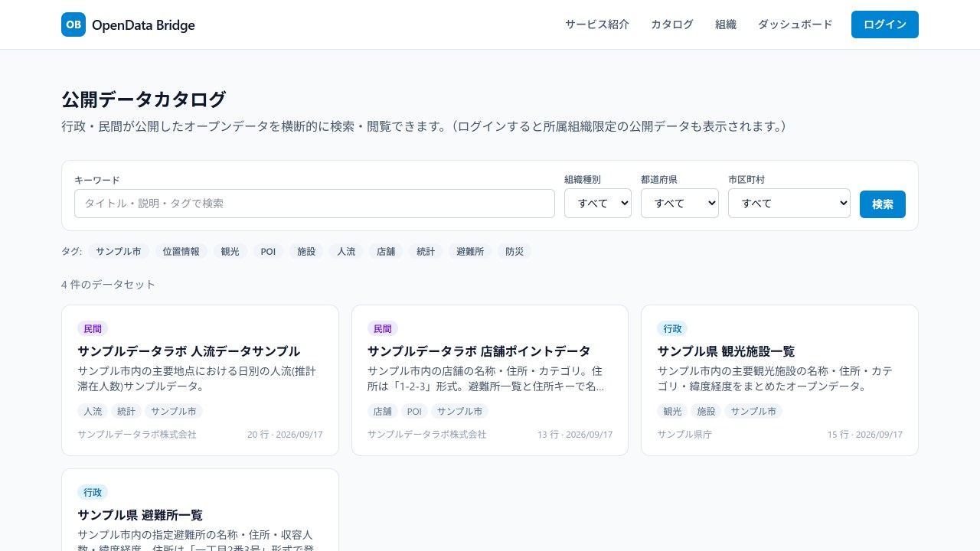Screen dimensions: 980x551
Task: Open the 組織 navigation item
Action: 726,24
